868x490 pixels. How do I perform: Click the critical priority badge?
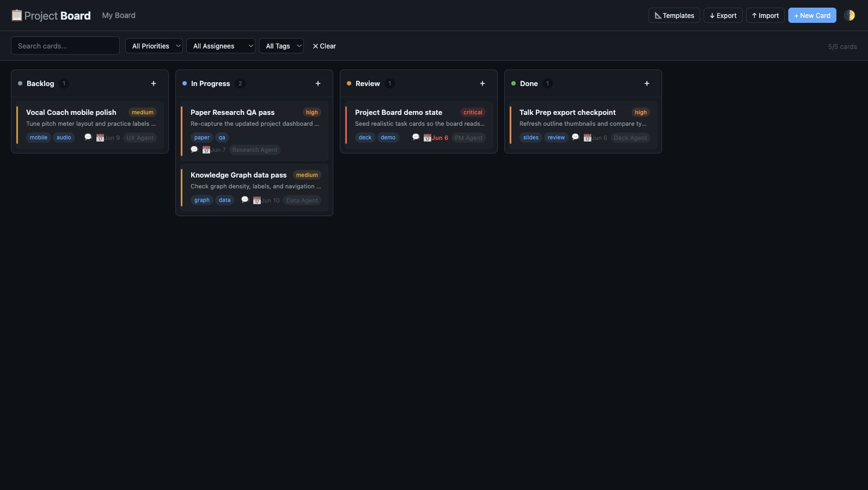(x=473, y=112)
